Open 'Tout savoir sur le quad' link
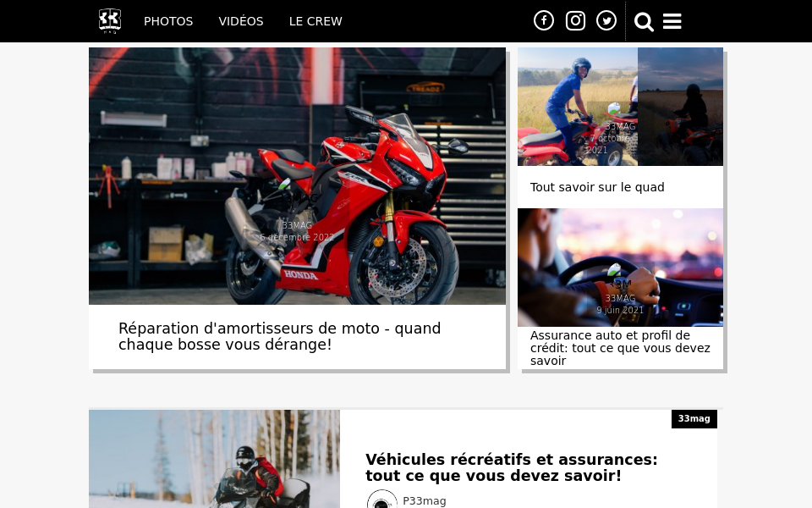 coord(597,187)
